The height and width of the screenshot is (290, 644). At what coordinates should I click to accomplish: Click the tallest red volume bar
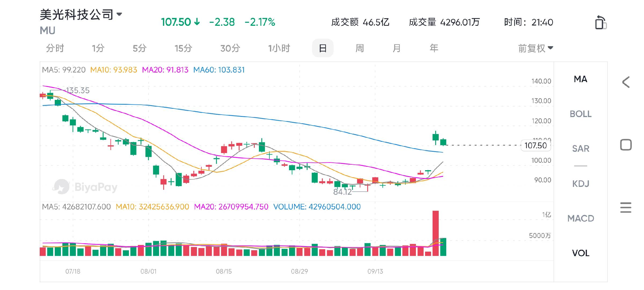[x=436, y=233]
